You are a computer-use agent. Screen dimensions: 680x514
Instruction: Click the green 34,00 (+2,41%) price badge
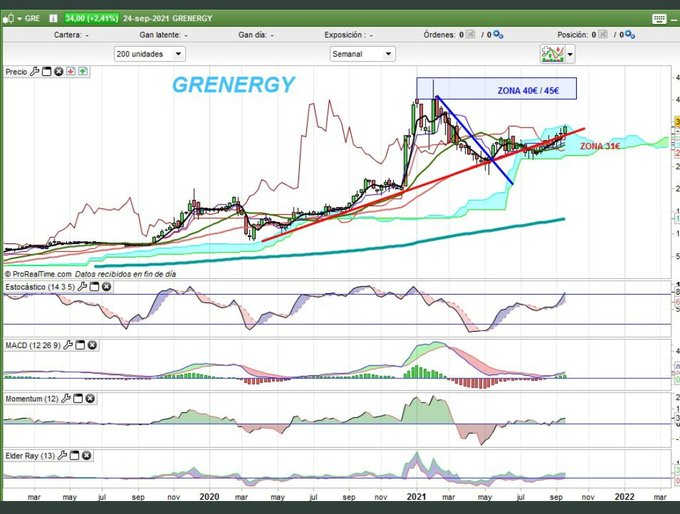point(91,18)
